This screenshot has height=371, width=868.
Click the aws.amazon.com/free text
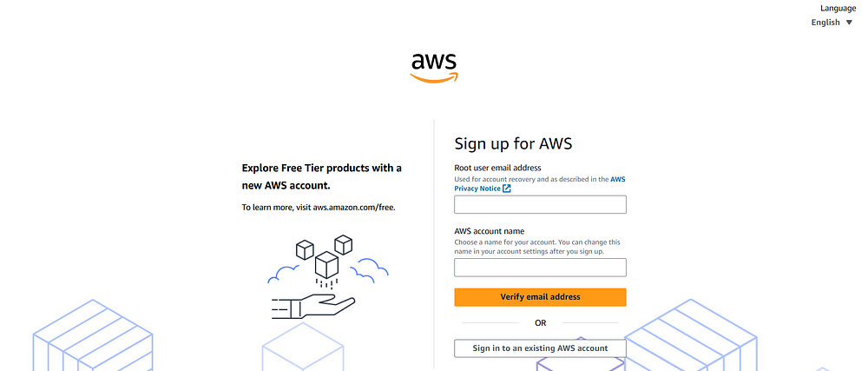(x=353, y=208)
